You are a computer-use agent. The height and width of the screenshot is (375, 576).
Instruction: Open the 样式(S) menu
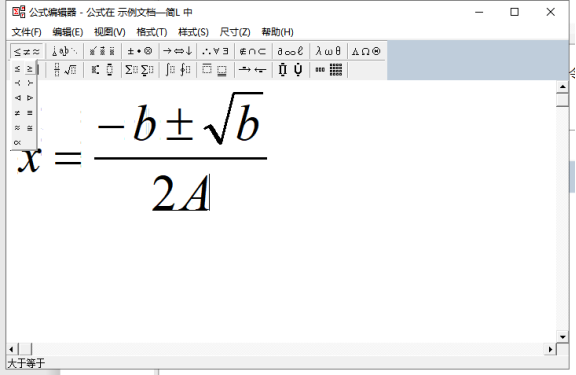point(193,32)
